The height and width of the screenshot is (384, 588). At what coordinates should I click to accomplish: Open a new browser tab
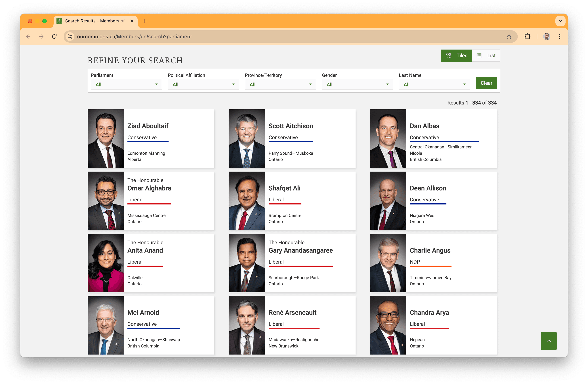[145, 21]
